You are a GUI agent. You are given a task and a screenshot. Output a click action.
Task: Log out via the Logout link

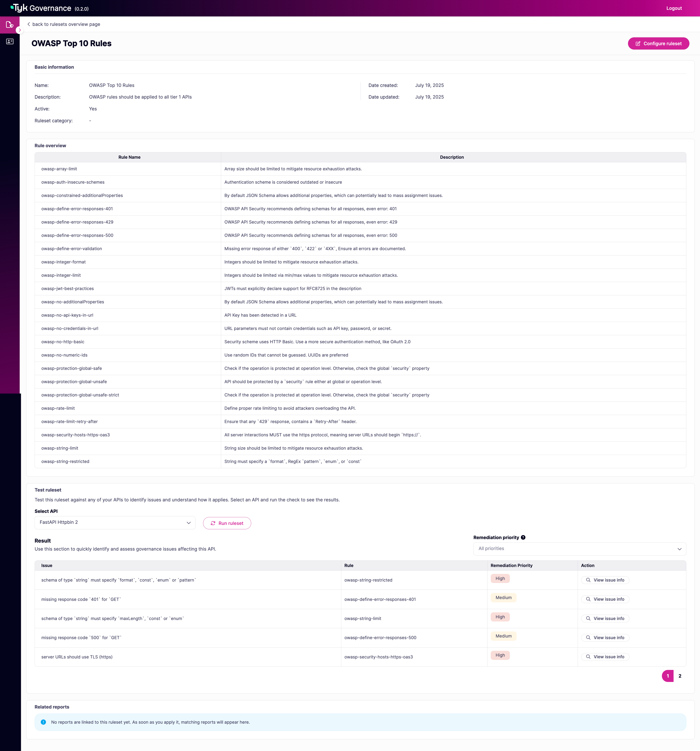coord(674,8)
